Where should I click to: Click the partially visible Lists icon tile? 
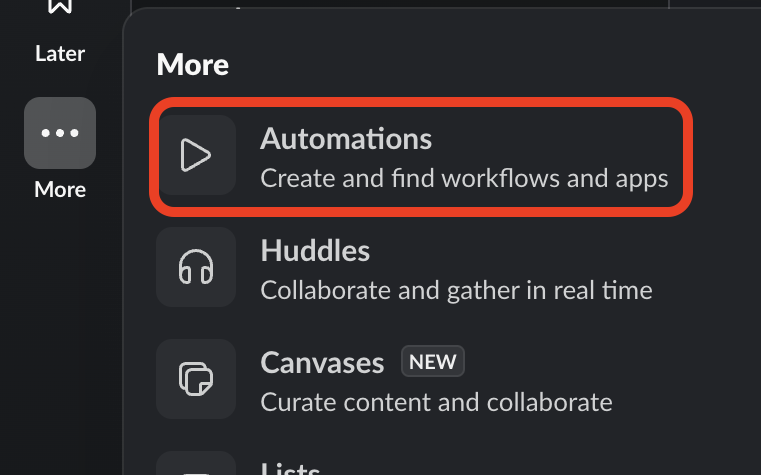coord(196,467)
